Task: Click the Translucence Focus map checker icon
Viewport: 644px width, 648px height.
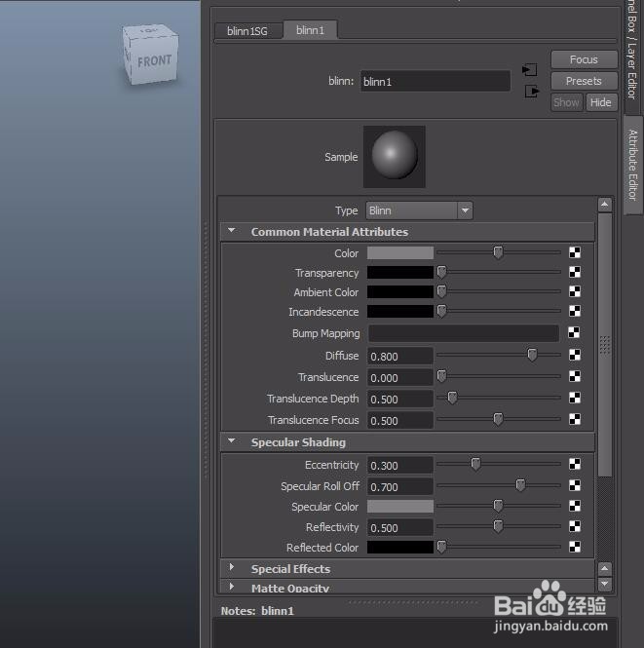Action: point(575,419)
